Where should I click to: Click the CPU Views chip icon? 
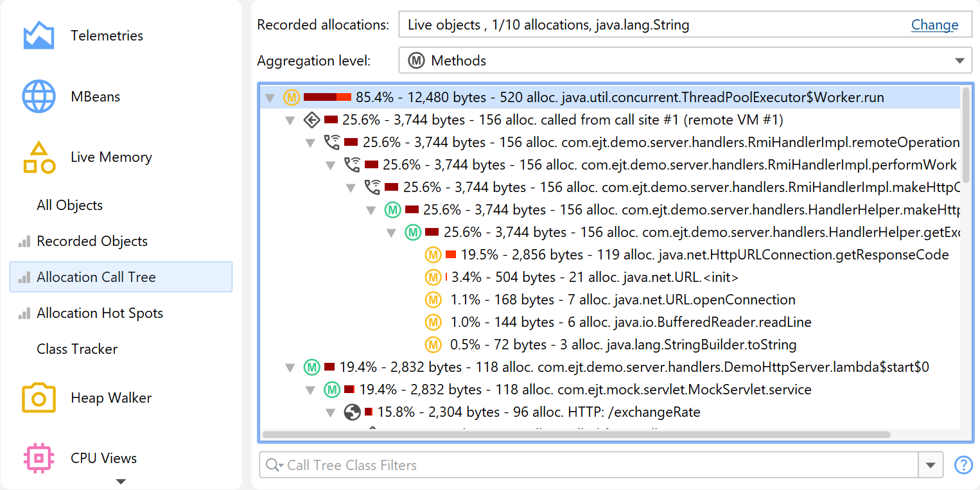[39, 458]
